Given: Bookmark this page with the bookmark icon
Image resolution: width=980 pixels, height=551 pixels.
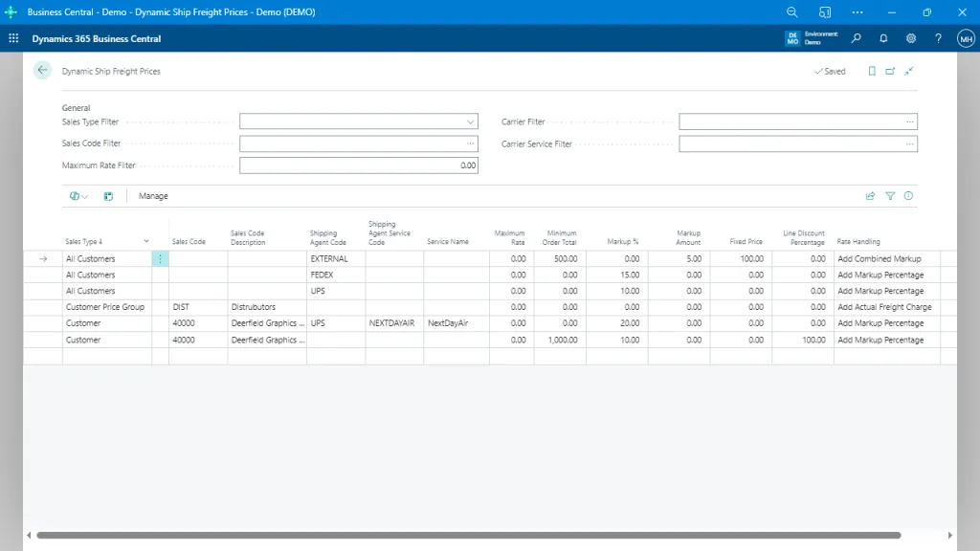Looking at the screenshot, I should point(870,71).
